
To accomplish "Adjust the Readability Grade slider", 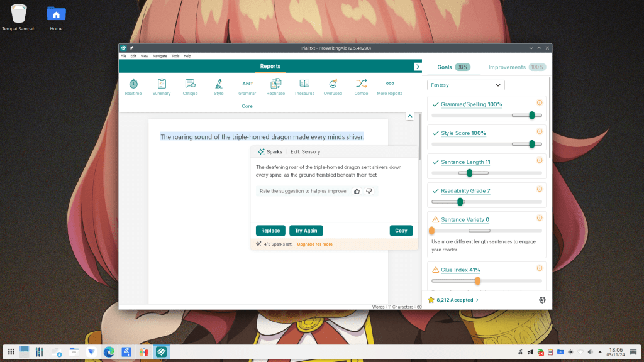I will 460,202.
